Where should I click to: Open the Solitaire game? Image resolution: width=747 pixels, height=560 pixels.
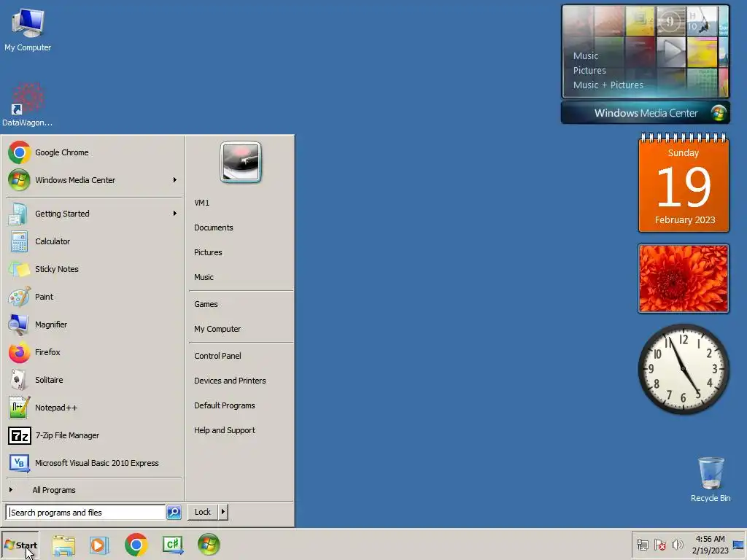coord(94,380)
